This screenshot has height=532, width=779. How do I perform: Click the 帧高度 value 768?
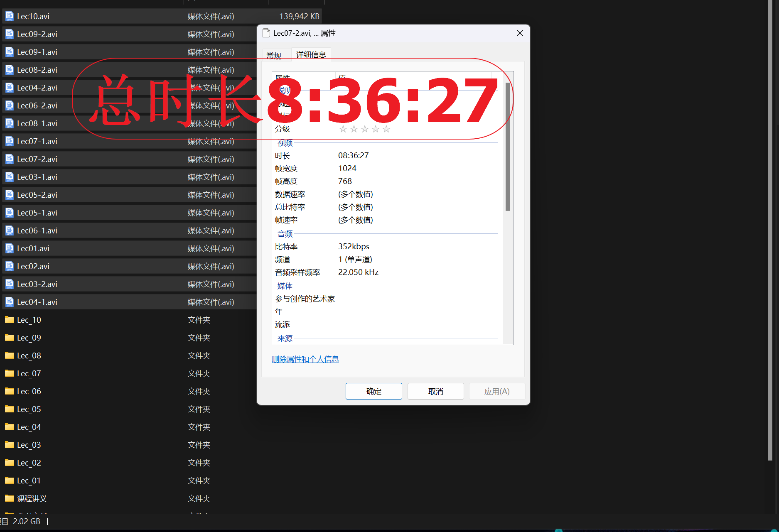coord(345,181)
